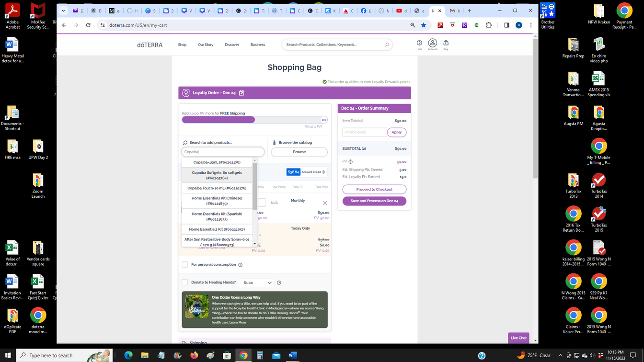Go back with the browser back arrow
Viewport: 644px width, 362px height.
pyautogui.click(x=64, y=25)
